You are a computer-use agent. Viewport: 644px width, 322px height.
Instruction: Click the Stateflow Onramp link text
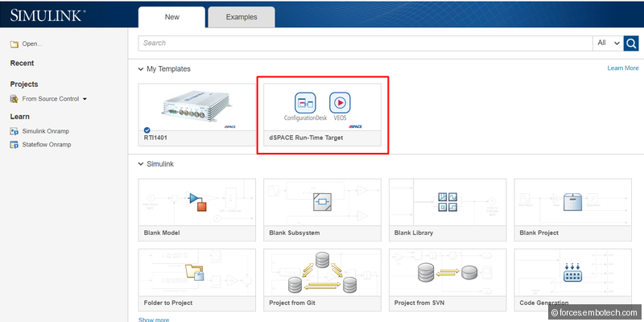click(x=47, y=145)
